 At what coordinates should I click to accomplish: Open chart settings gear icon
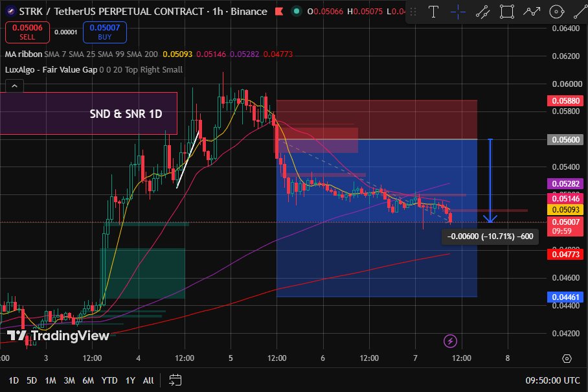567,358
